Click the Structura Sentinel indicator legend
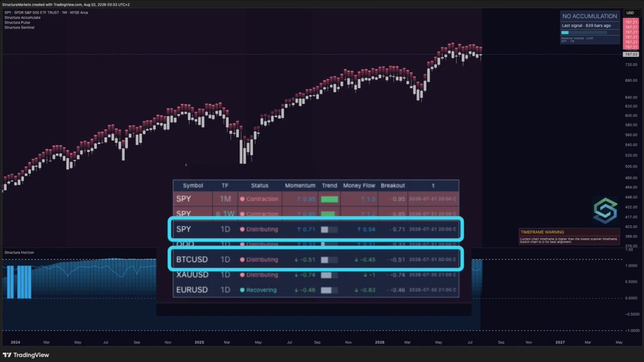This screenshot has height=362, width=644. (x=19, y=27)
